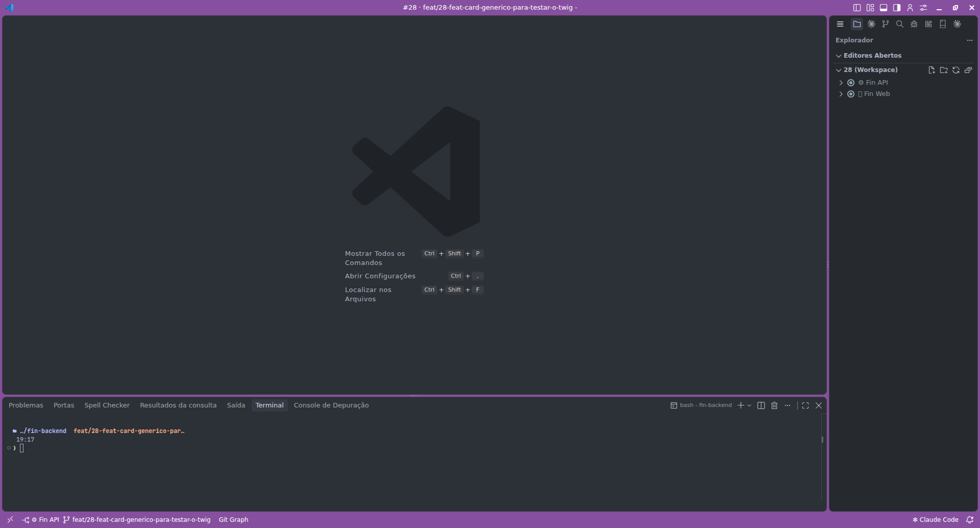This screenshot has height=528, width=980.
Task: Toggle bottom panel visibility
Action: click(884, 8)
